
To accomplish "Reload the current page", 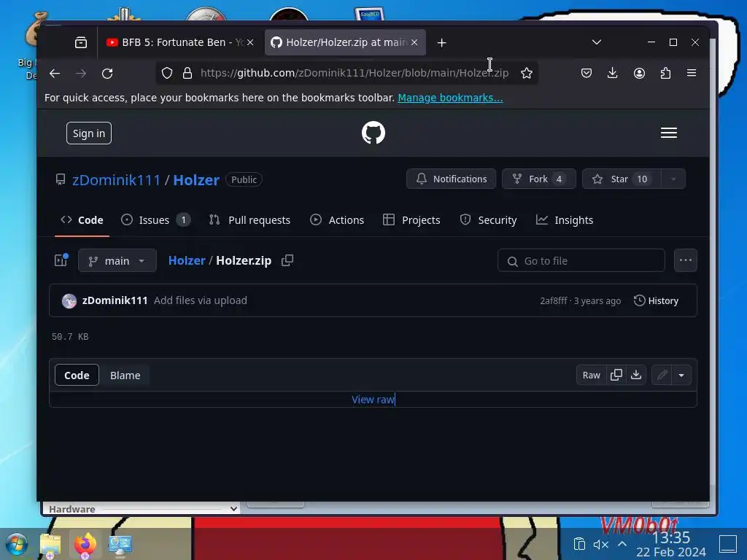I will pyautogui.click(x=108, y=74).
